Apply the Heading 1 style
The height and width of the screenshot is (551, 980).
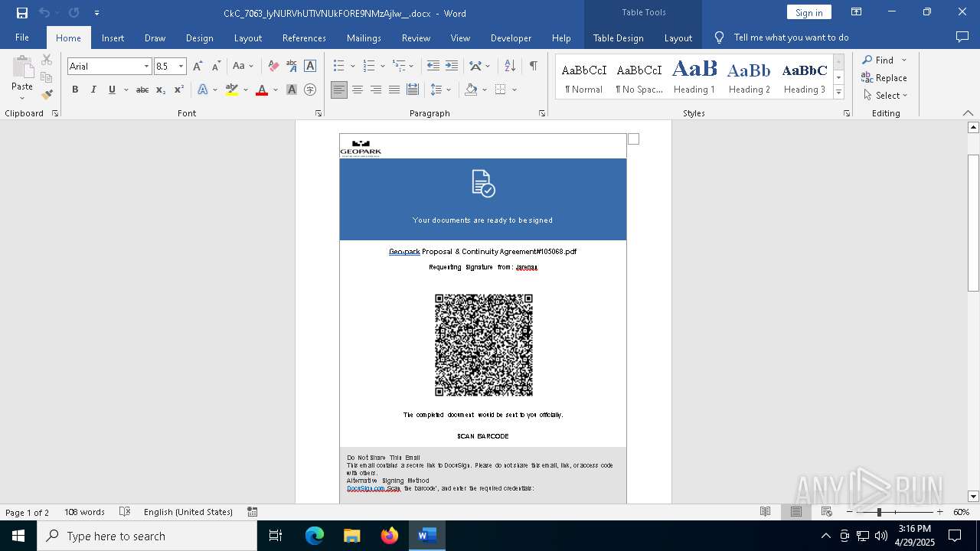click(694, 77)
